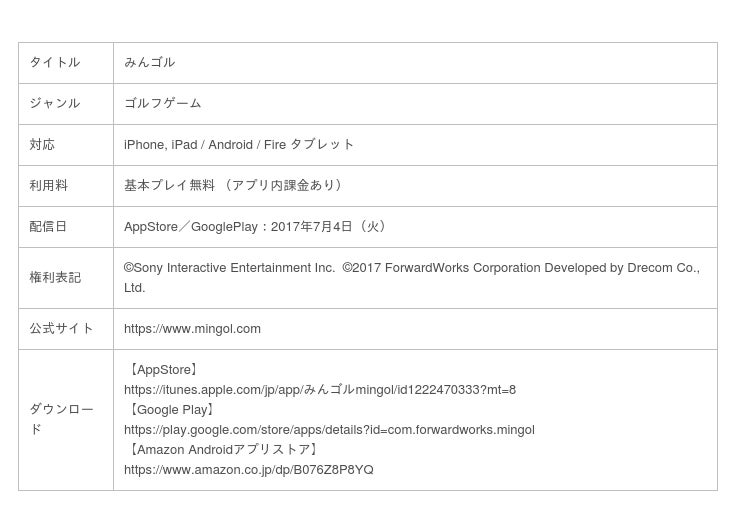Click the タイトル header cell
Screen dimensions: 740x531
tap(55, 63)
